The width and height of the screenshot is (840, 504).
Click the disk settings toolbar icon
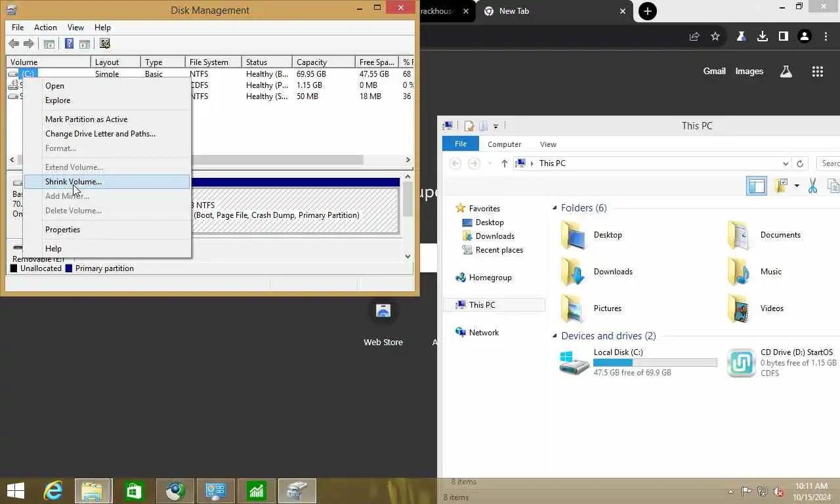(x=105, y=44)
